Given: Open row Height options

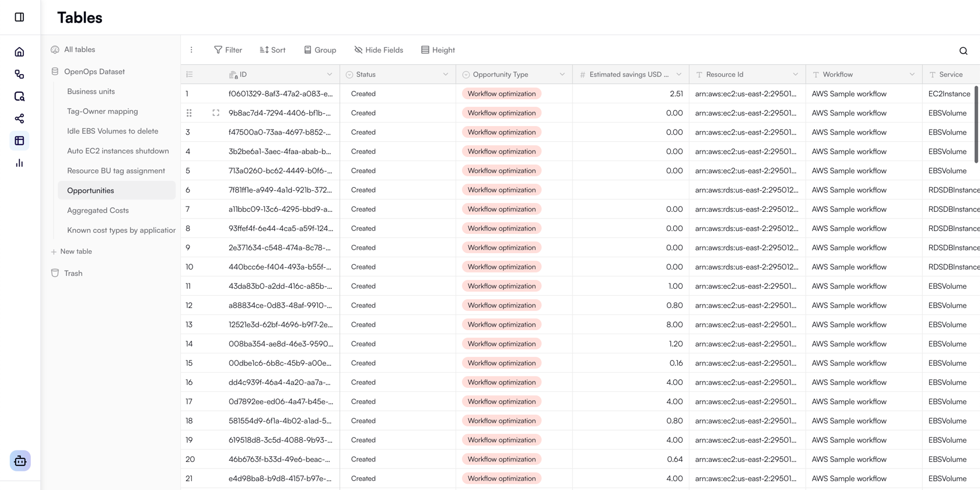Looking at the screenshot, I should click(x=438, y=50).
